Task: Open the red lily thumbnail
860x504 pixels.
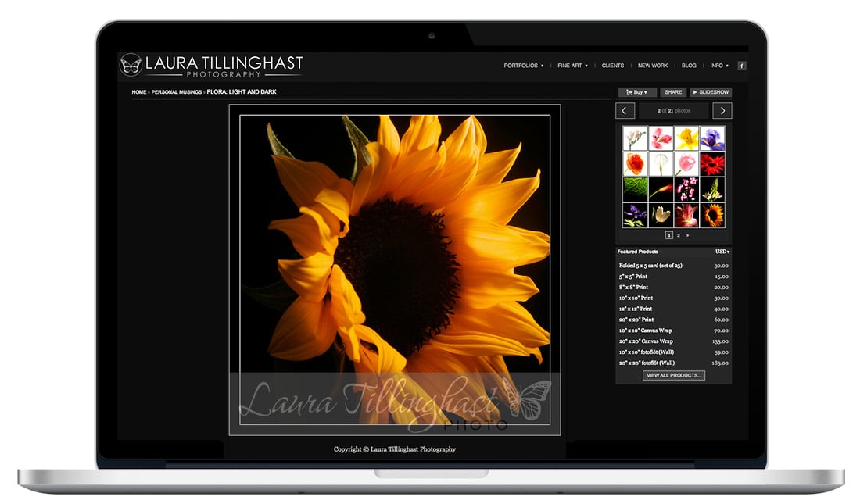Action: [x=686, y=216]
